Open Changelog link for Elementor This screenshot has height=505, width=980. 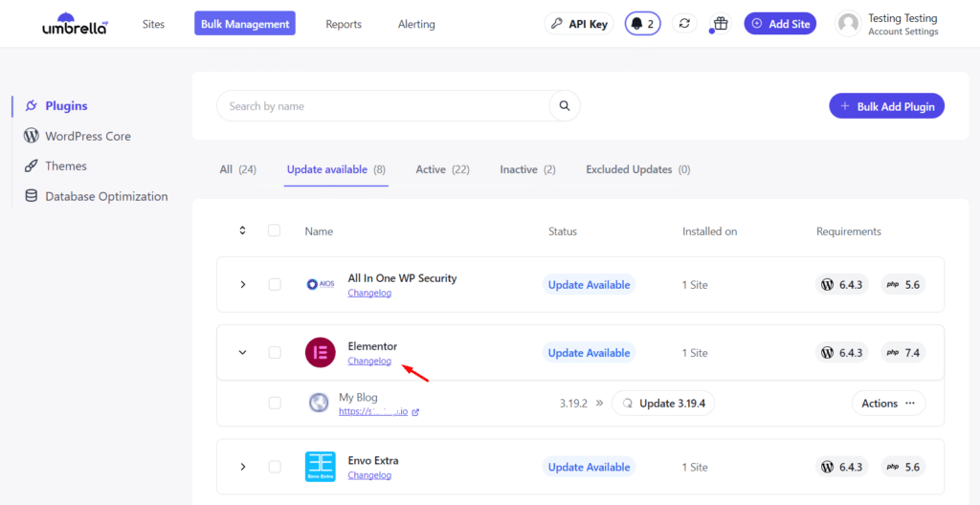coord(369,361)
